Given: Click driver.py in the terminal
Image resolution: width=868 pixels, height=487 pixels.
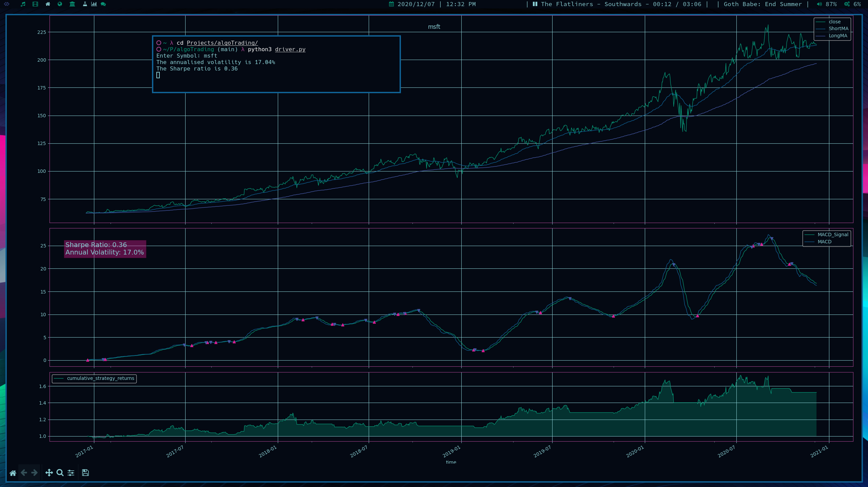Looking at the screenshot, I should 290,49.
